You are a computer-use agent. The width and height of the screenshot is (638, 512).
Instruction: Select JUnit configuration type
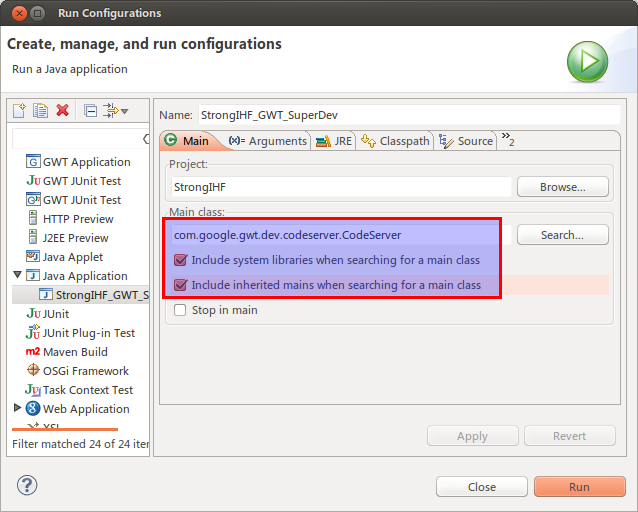click(x=48, y=314)
